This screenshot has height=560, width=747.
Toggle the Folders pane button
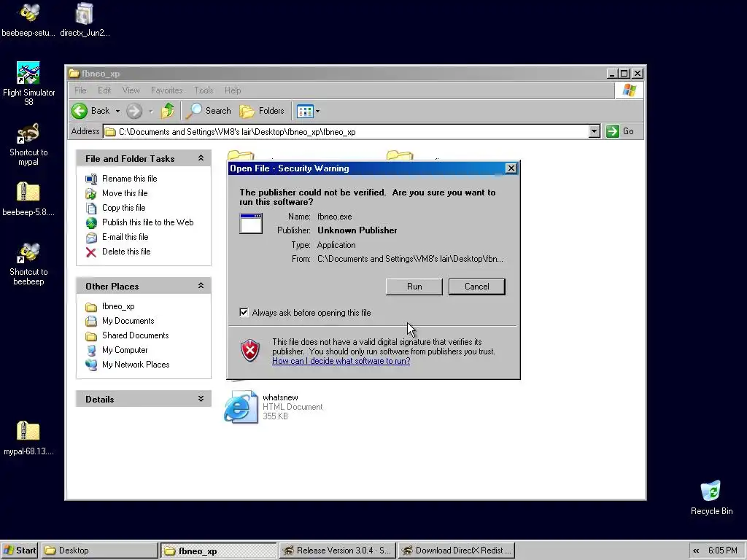[262, 111]
